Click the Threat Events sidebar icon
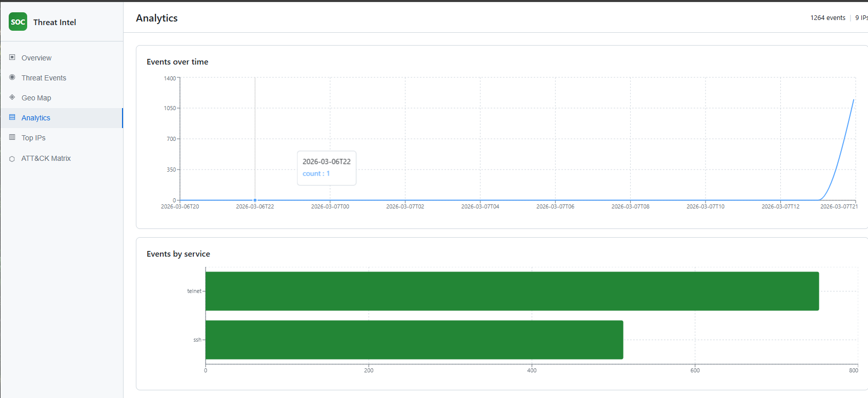The image size is (868, 398). [x=12, y=77]
